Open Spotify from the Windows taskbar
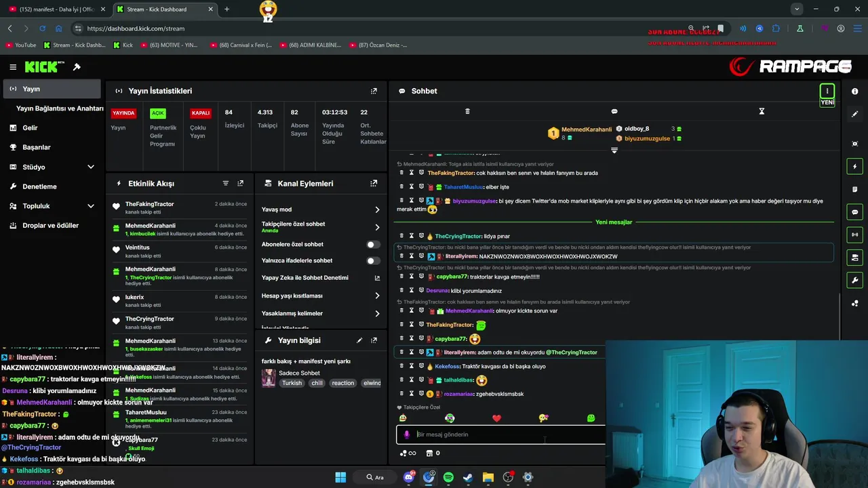 [x=448, y=477]
